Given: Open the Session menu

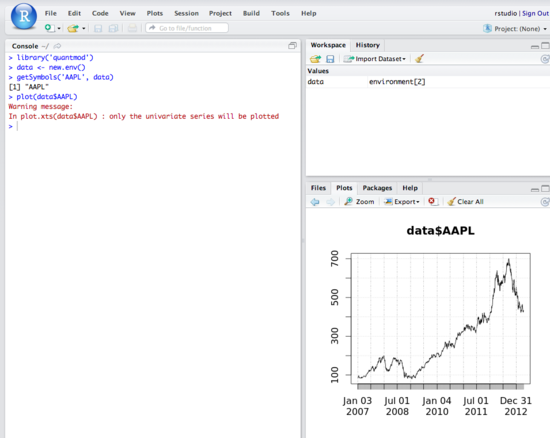Looking at the screenshot, I should pos(186,13).
